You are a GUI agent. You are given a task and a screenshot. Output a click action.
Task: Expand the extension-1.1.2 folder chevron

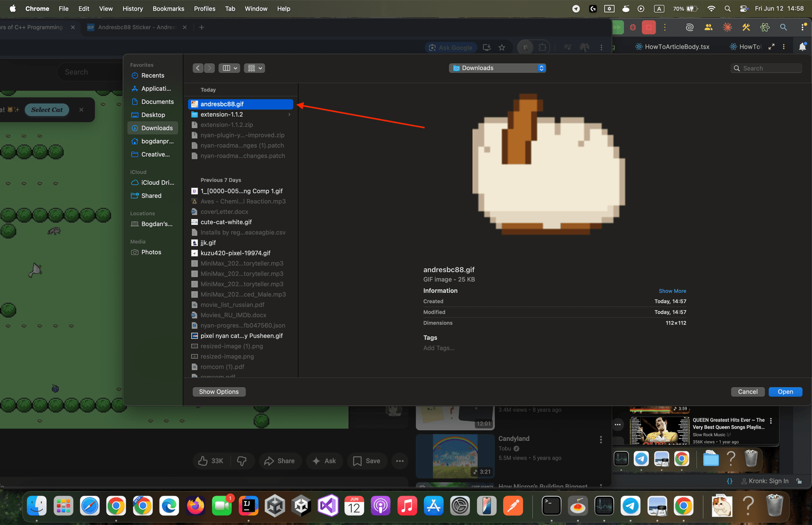(289, 115)
